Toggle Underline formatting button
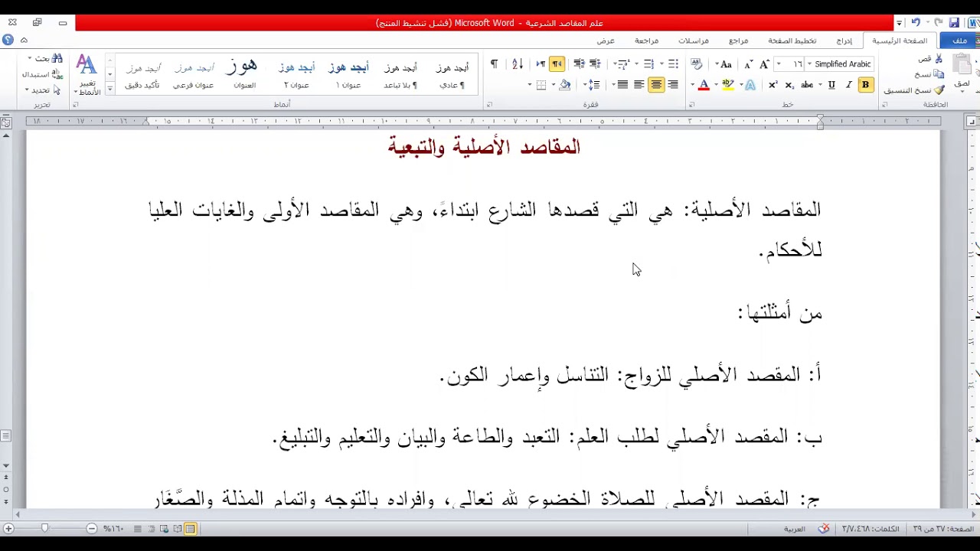This screenshot has height=551, width=980. coord(831,85)
